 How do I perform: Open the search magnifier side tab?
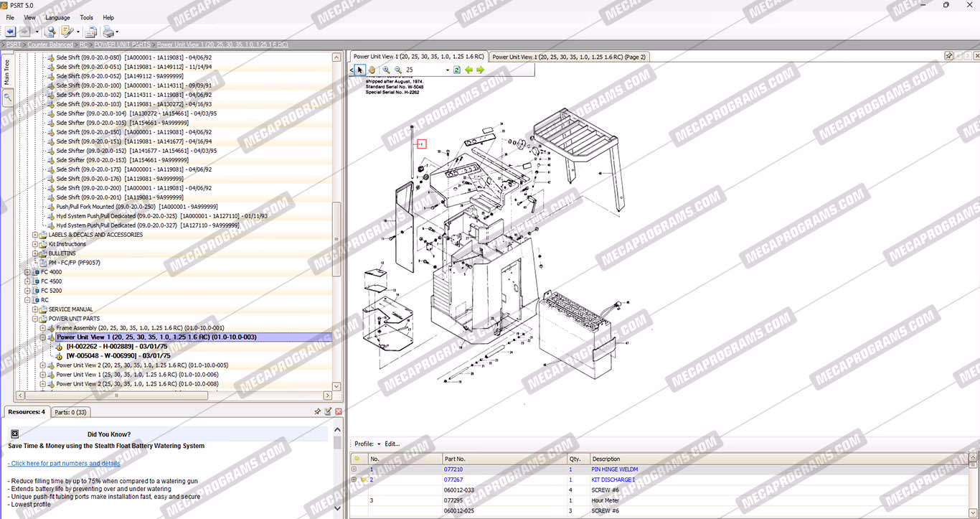(x=8, y=98)
